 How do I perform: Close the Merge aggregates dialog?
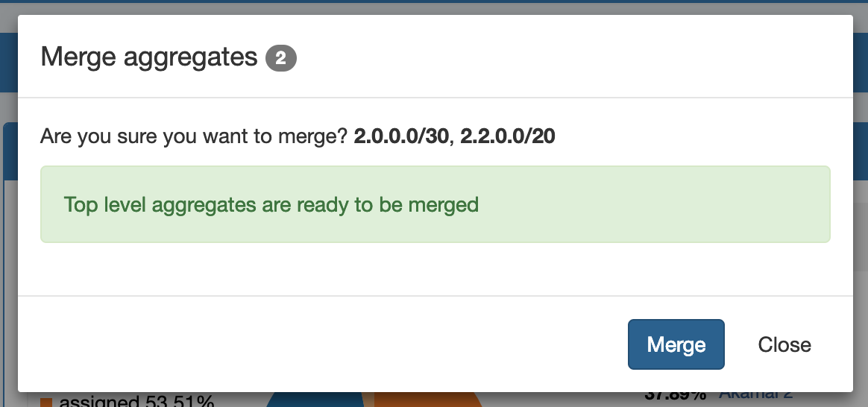tap(784, 344)
